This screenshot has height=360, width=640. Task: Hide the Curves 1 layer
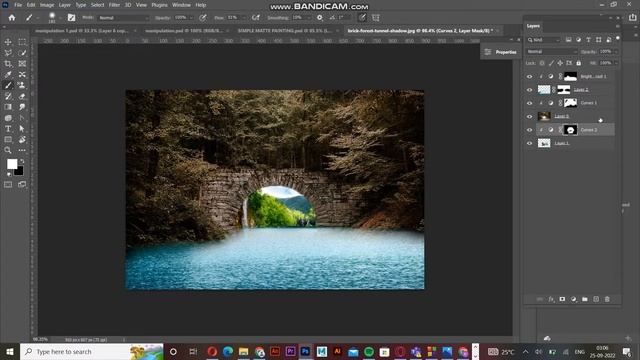point(529,103)
